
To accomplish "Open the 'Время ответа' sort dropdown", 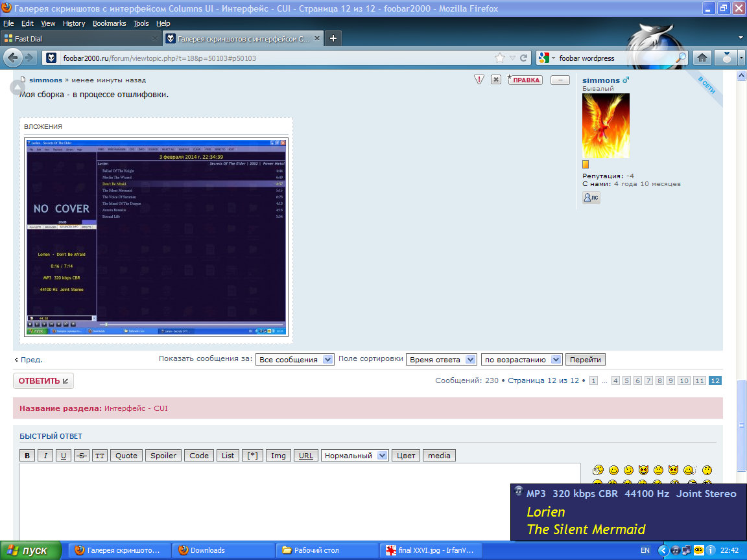I will (x=442, y=360).
